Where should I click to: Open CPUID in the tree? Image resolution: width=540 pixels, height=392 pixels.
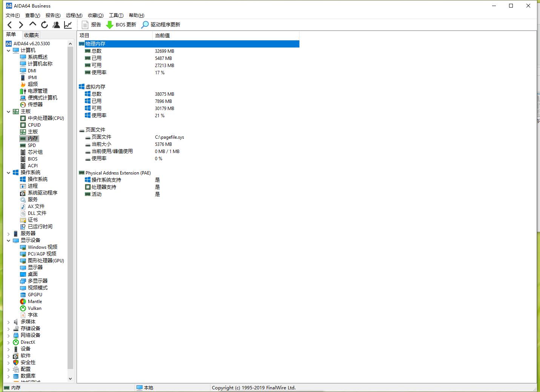tap(34, 125)
